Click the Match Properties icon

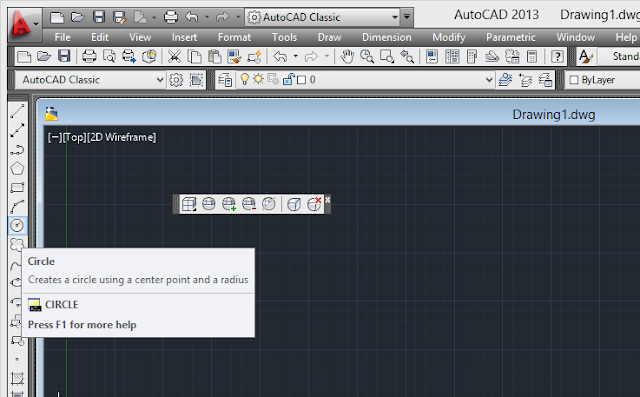[234, 56]
